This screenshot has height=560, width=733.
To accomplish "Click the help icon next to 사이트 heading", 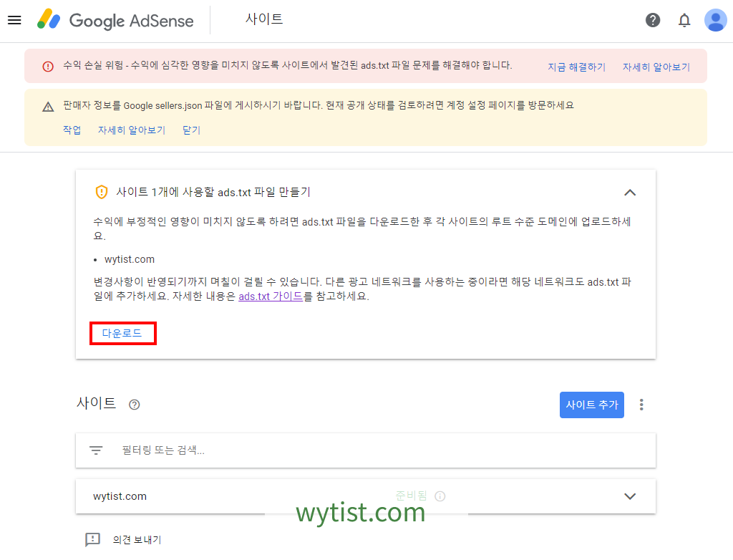I will click(x=134, y=405).
